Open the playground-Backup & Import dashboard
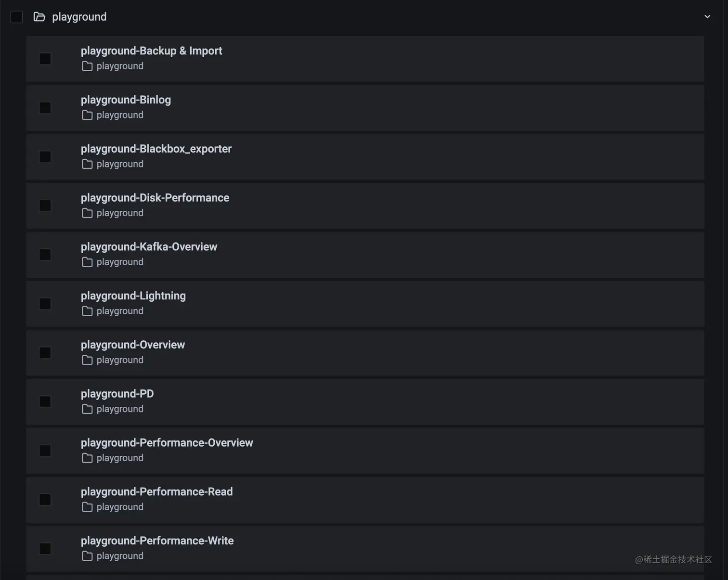This screenshot has width=728, height=580. (151, 51)
